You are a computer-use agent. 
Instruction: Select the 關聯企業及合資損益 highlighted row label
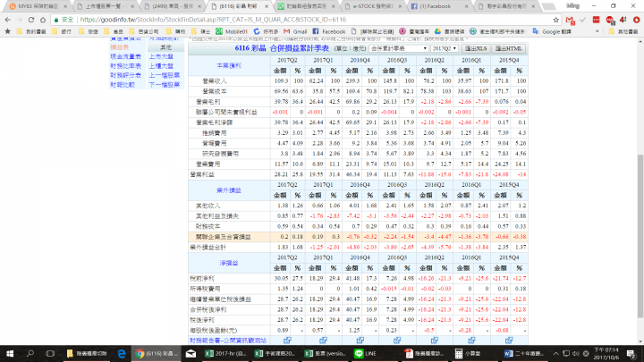[x=223, y=237]
